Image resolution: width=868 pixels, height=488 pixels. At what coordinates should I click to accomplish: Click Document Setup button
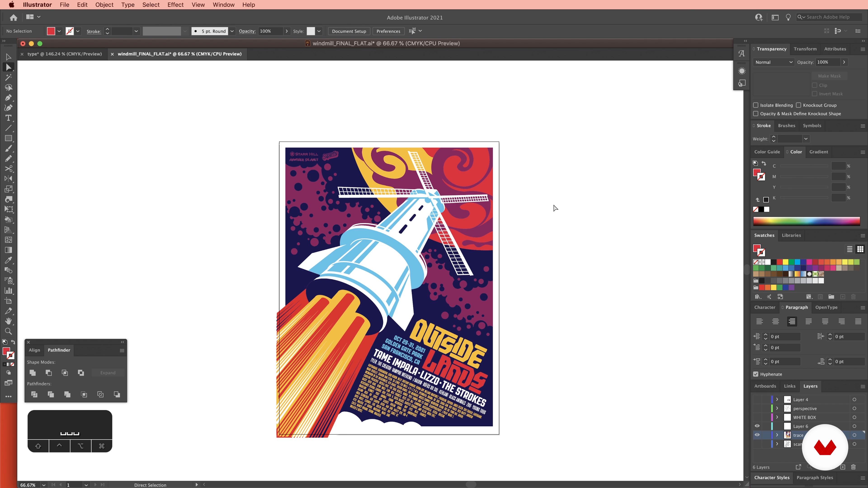pos(349,31)
